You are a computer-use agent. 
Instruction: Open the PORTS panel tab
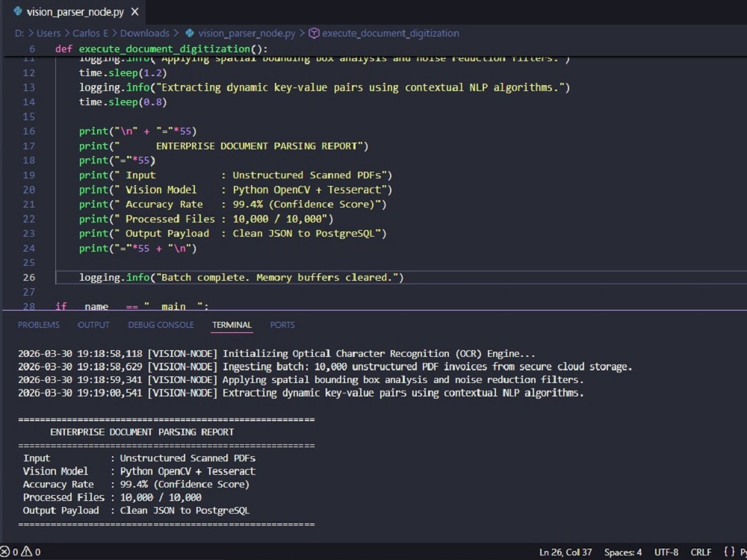click(282, 325)
